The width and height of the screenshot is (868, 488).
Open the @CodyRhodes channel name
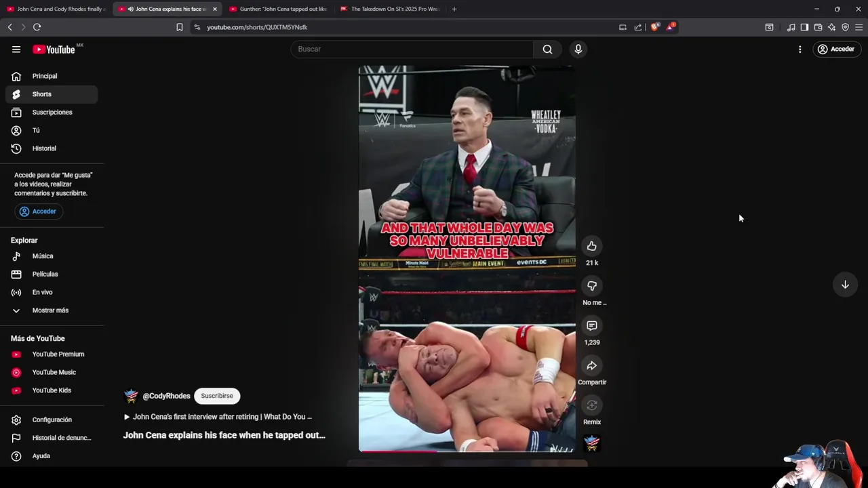[x=166, y=396]
